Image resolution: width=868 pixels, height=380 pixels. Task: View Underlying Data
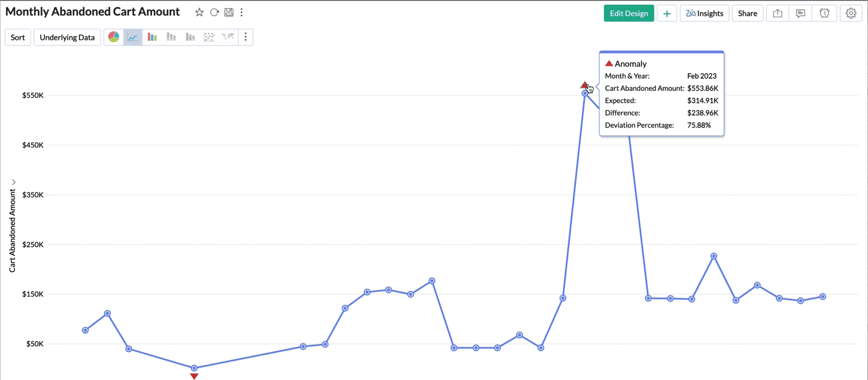click(x=67, y=37)
